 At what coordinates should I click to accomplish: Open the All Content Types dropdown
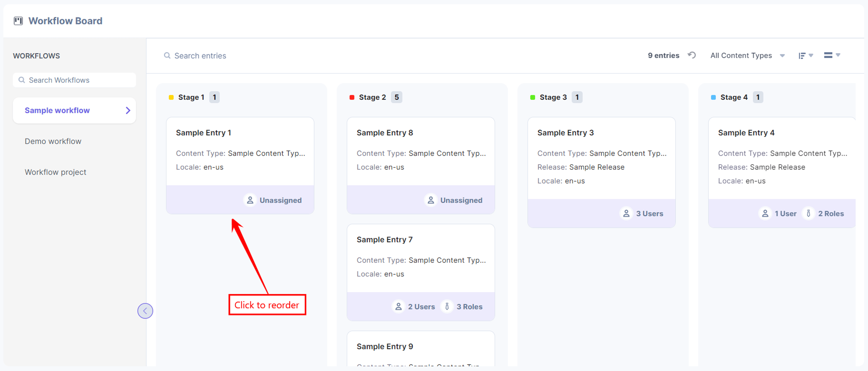tap(747, 56)
